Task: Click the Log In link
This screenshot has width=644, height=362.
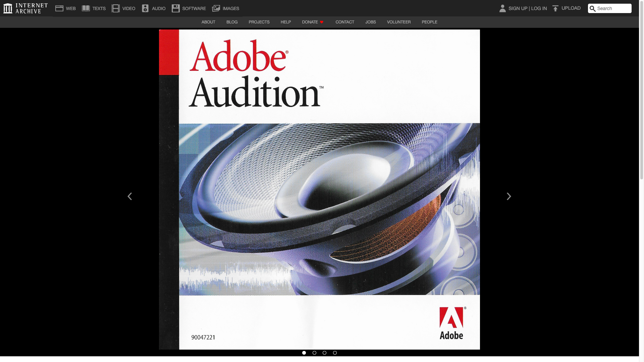Action: (539, 8)
